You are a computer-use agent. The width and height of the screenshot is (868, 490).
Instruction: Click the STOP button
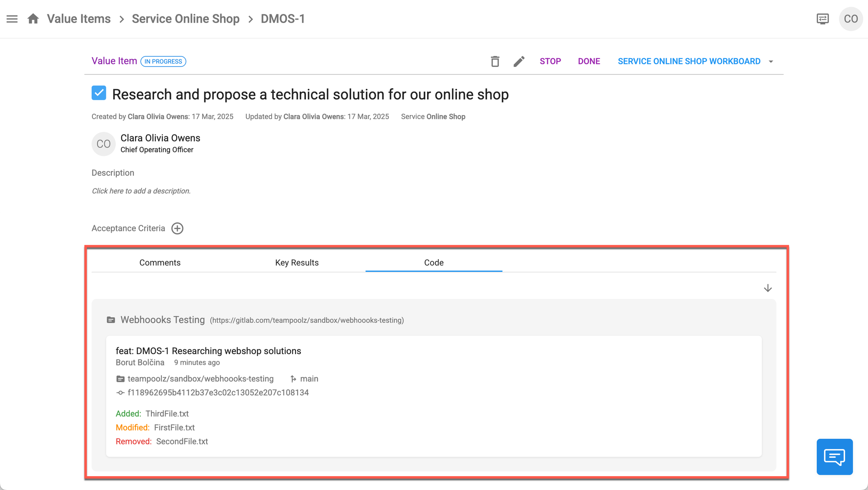(x=550, y=61)
